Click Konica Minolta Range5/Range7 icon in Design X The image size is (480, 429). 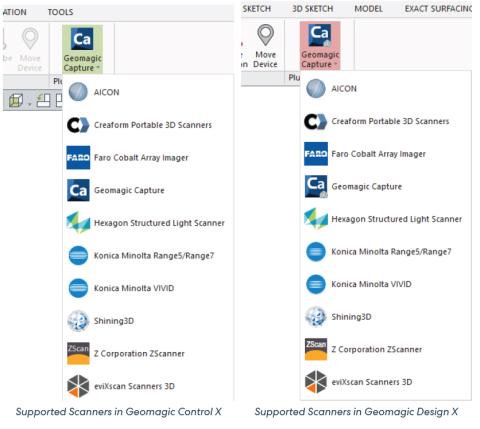click(x=316, y=252)
